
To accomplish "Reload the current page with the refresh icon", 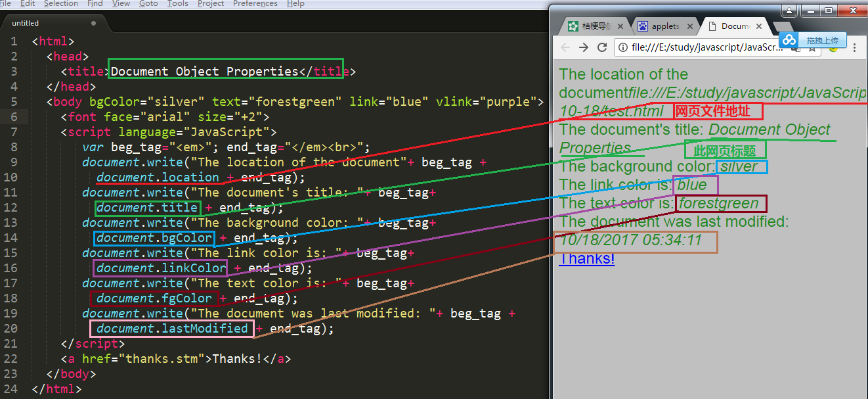I will [x=602, y=46].
